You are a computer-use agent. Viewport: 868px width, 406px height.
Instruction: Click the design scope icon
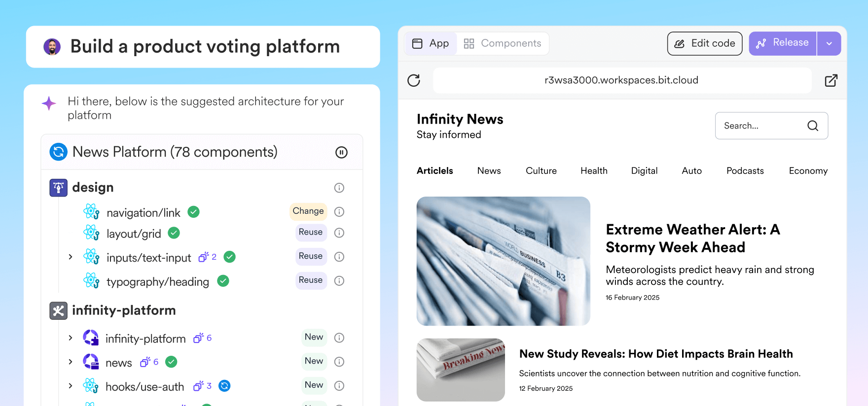pyautogui.click(x=58, y=188)
